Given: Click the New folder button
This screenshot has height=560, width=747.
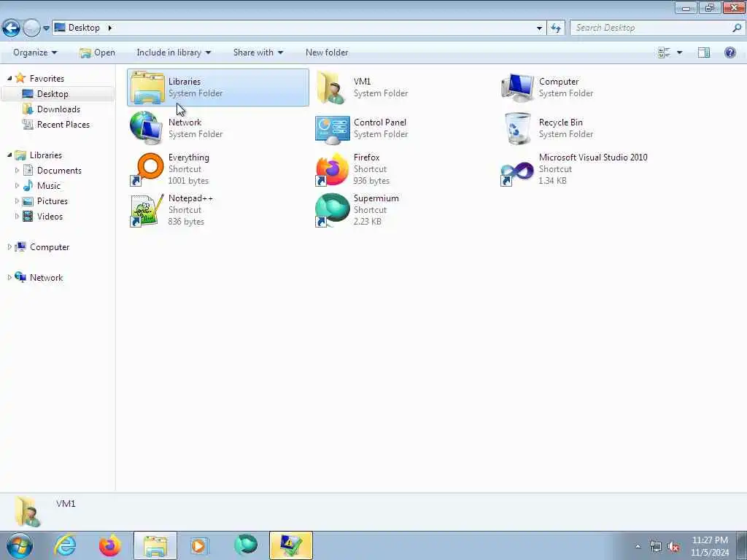Looking at the screenshot, I should coord(327,52).
